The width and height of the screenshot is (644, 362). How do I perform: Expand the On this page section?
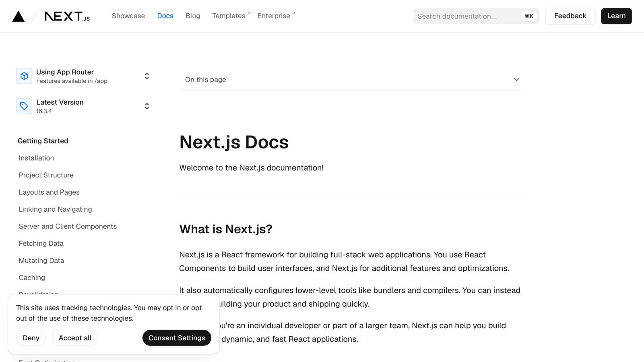click(353, 80)
